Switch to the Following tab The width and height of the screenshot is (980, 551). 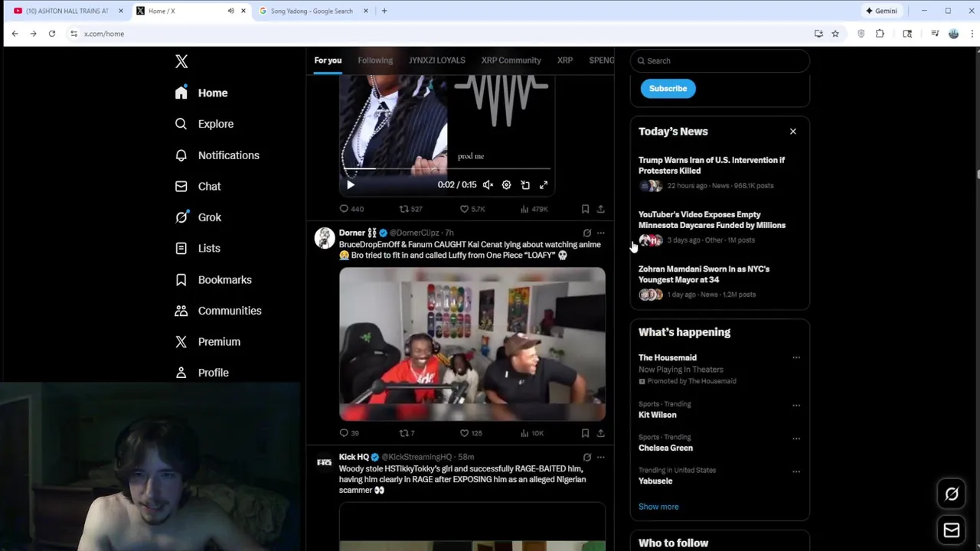pyautogui.click(x=375, y=60)
